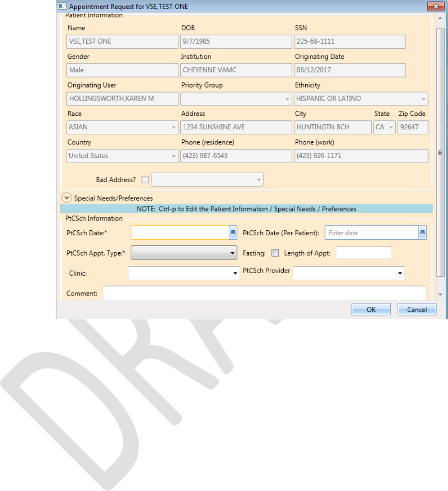Viewport: 448px width, 491px height.
Task: Click the Address field 1234 SUNSHINE AVE
Action: [x=236, y=127]
